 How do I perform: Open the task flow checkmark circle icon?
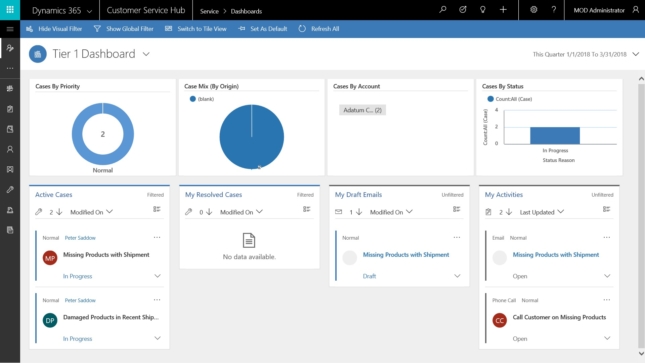pyautogui.click(x=463, y=10)
